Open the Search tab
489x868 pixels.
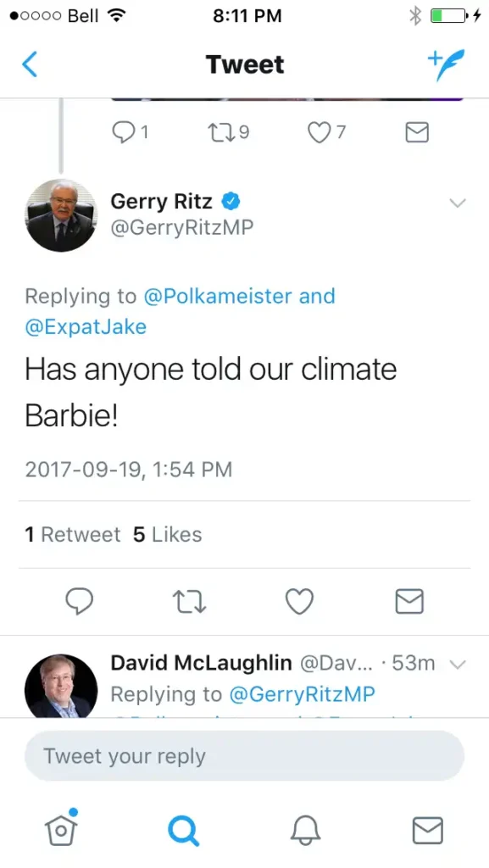pos(184,831)
